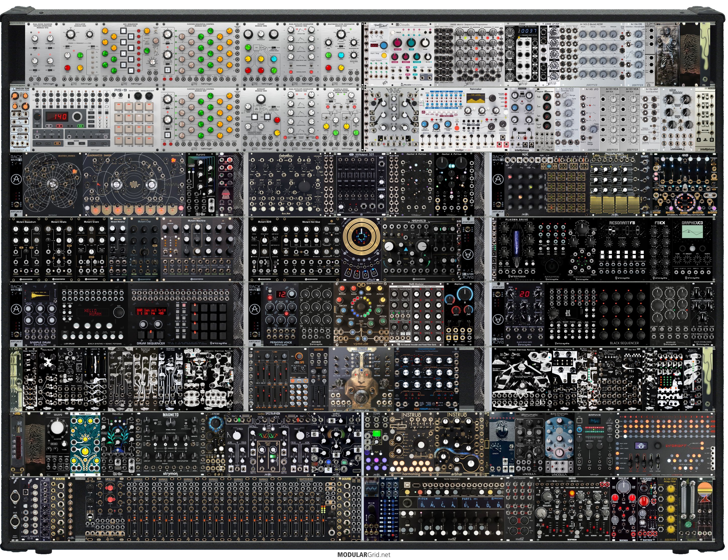Open the Pamela's Workout module
Image resolution: width=728 pixels, height=560 pixels.
click(x=379, y=54)
